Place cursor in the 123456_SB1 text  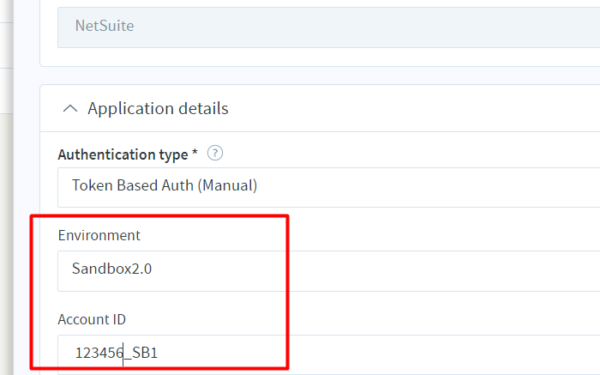pos(116,353)
